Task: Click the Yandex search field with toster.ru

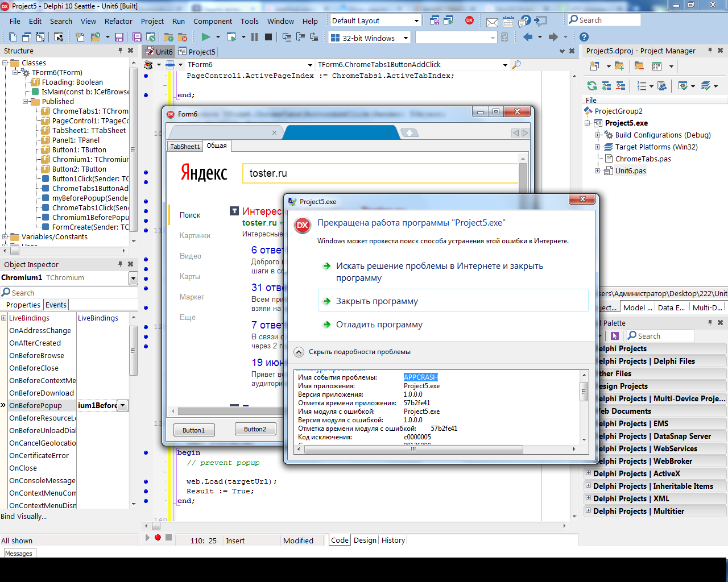Action: coord(380,173)
